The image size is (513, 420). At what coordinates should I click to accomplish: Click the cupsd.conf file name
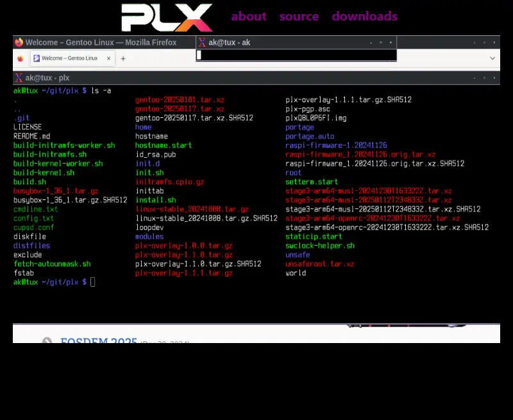[x=33, y=228]
